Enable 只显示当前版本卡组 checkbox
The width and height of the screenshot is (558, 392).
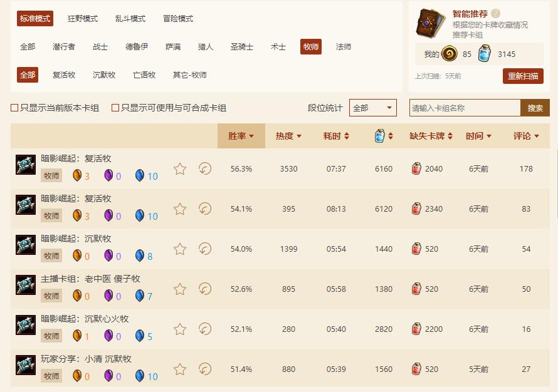point(14,108)
